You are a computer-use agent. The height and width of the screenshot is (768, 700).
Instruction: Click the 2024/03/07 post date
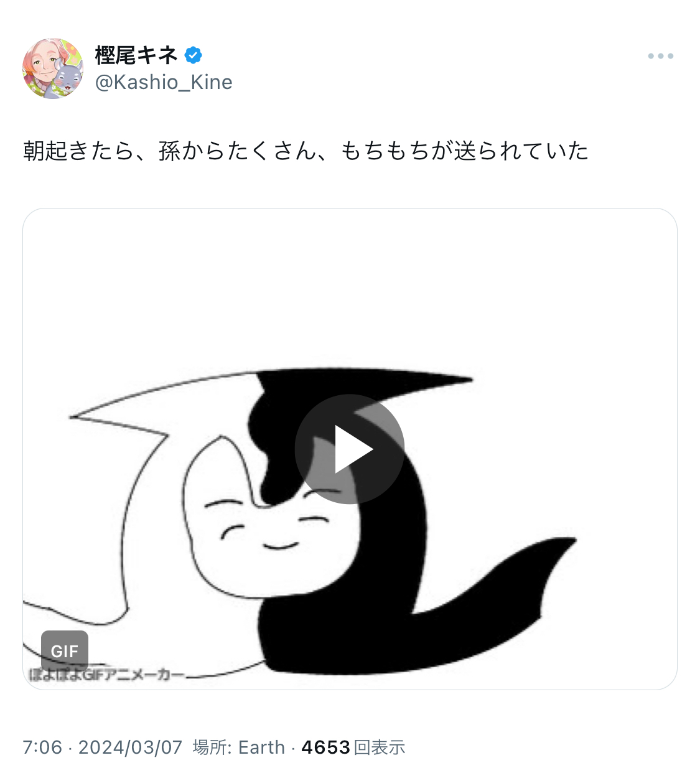130,747
